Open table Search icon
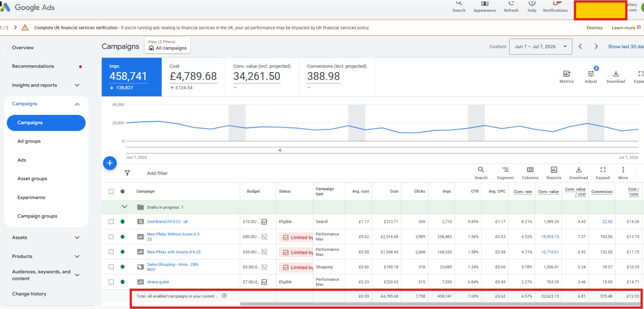 (x=481, y=173)
